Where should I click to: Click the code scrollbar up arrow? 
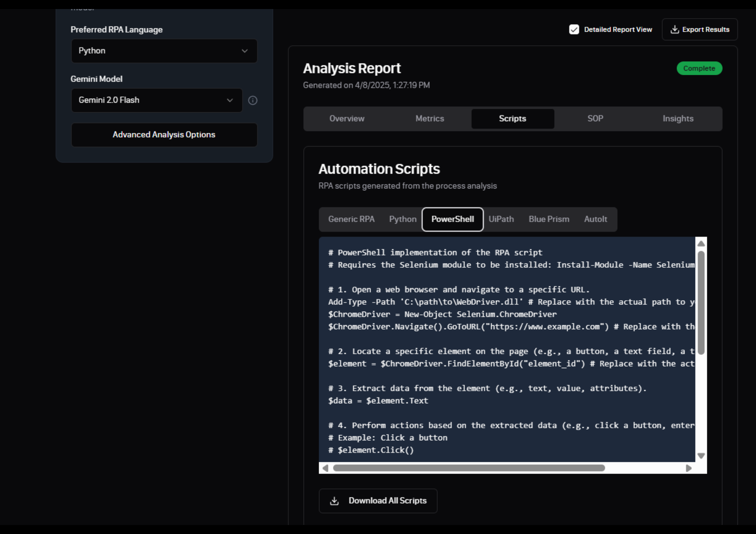(x=701, y=244)
